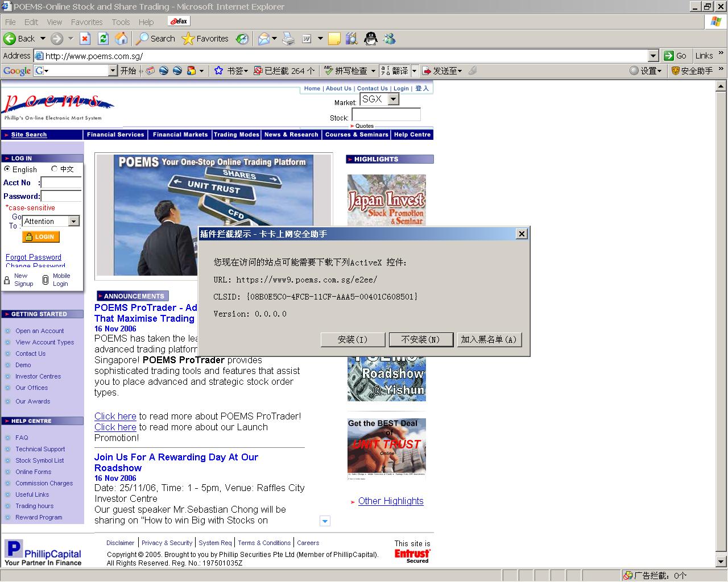Click the Mobile Login phone icon
This screenshot has height=582, width=728.
[x=45, y=280]
